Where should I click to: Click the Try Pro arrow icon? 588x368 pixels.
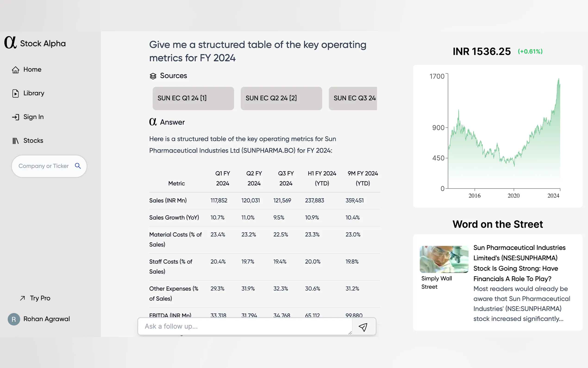23,298
